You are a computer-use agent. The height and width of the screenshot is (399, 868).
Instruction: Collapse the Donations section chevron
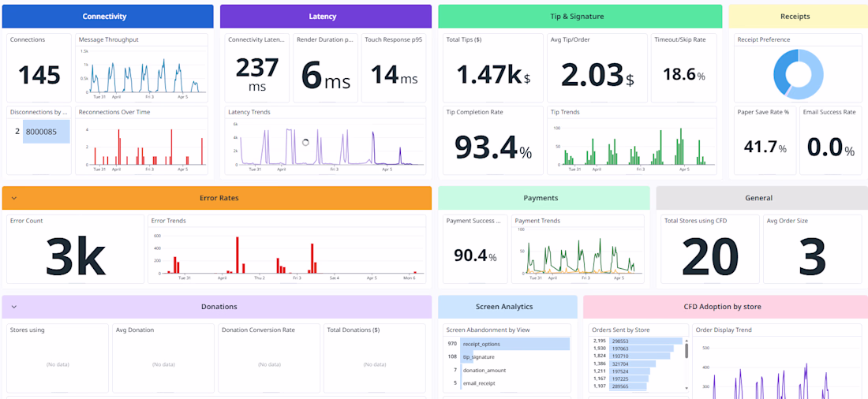(14, 307)
